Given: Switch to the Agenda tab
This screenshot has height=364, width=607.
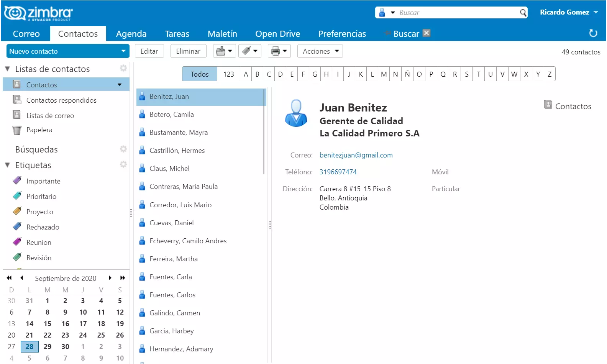Looking at the screenshot, I should 131,34.
